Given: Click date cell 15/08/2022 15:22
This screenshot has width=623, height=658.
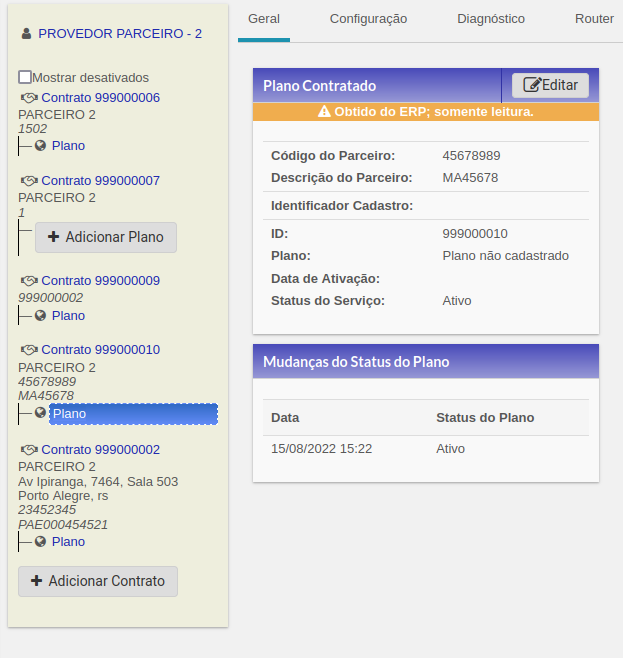Looking at the screenshot, I should click(321, 449).
